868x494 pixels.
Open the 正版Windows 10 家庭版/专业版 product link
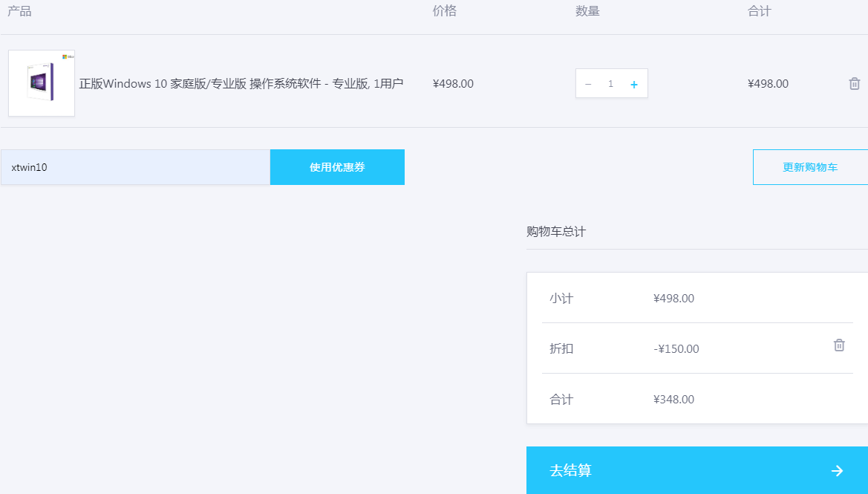(x=241, y=84)
